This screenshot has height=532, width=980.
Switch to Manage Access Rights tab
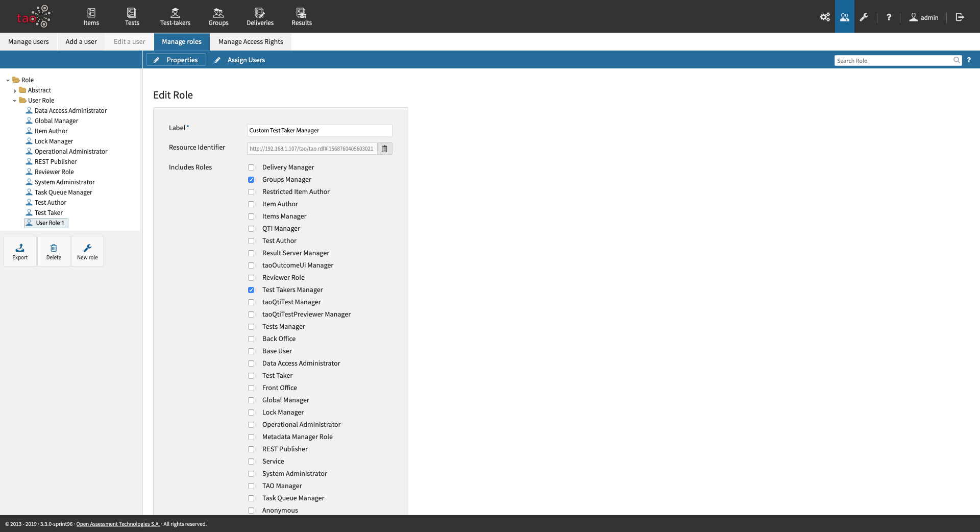(251, 42)
